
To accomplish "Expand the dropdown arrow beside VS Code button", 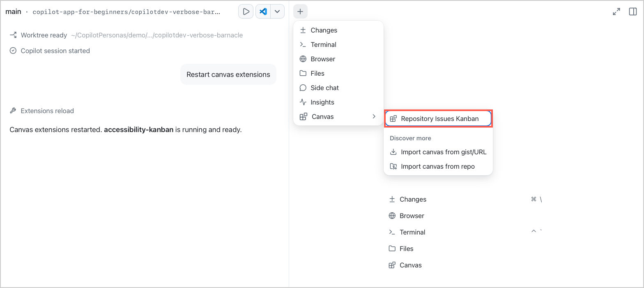I will click(x=277, y=12).
